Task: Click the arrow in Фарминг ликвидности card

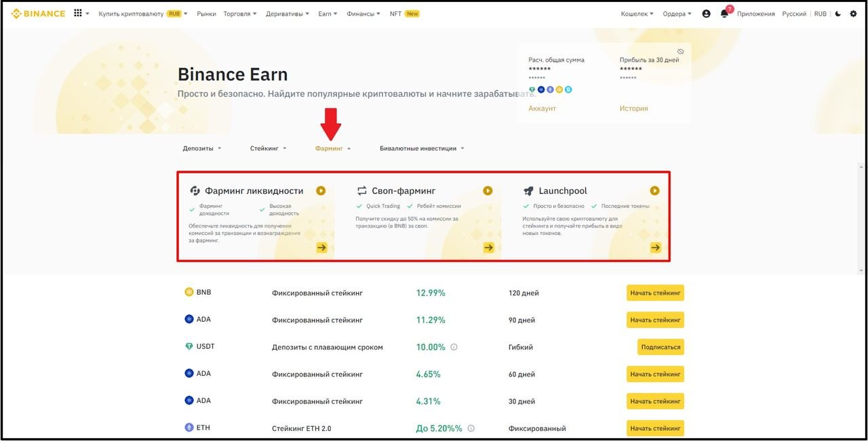Action: click(321, 247)
